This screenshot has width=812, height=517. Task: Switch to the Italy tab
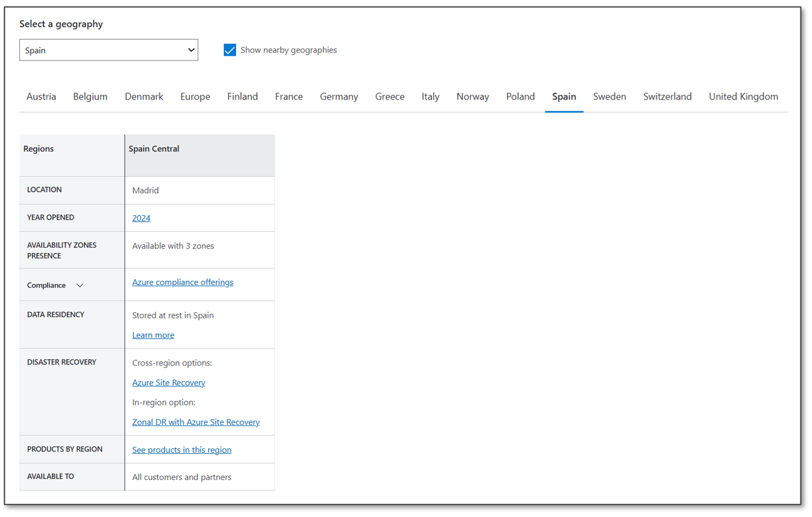(431, 96)
